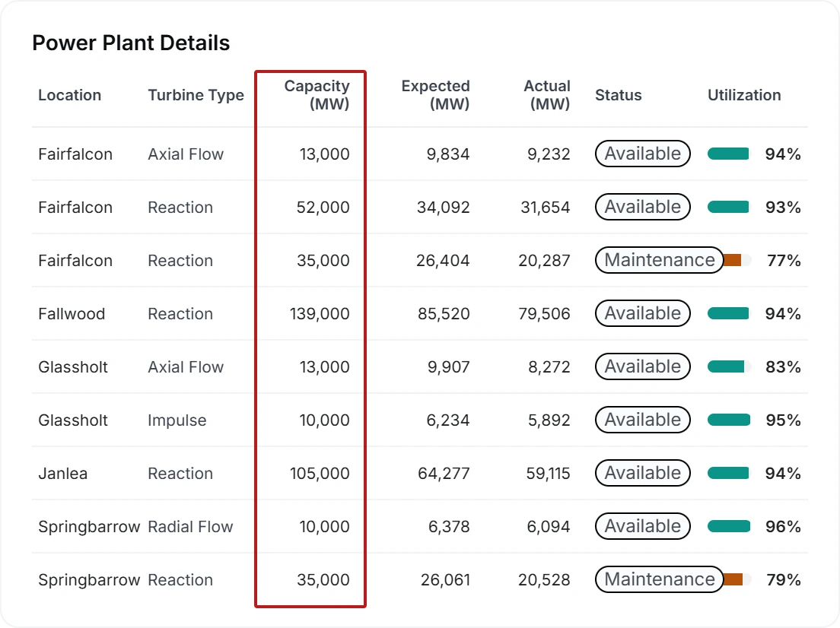Click the 31,654 actual value
Image resolution: width=840 pixels, height=628 pixels.
coord(546,208)
